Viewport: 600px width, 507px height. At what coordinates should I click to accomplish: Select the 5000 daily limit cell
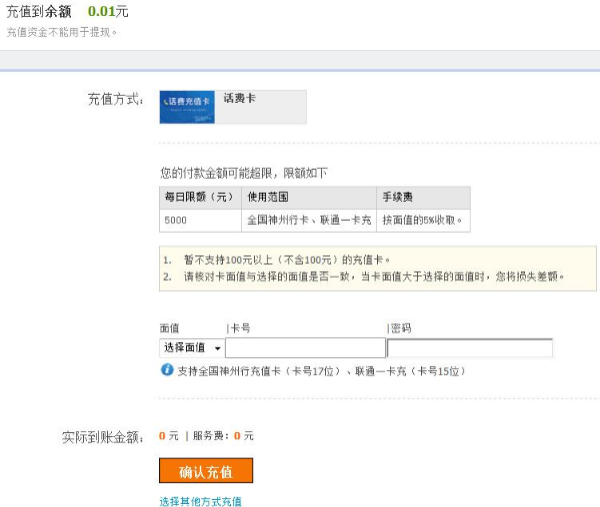pyautogui.click(x=176, y=220)
